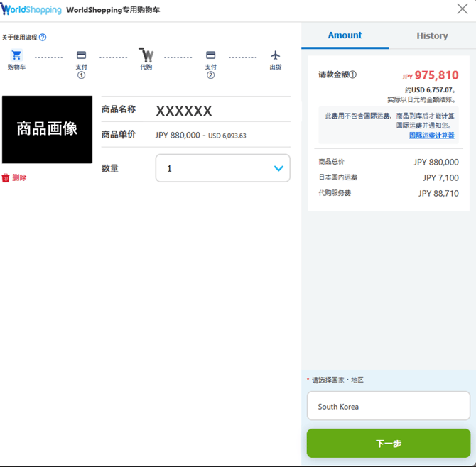Click the shopping cart step icon
Image resolution: width=476 pixels, height=467 pixels.
[16, 55]
